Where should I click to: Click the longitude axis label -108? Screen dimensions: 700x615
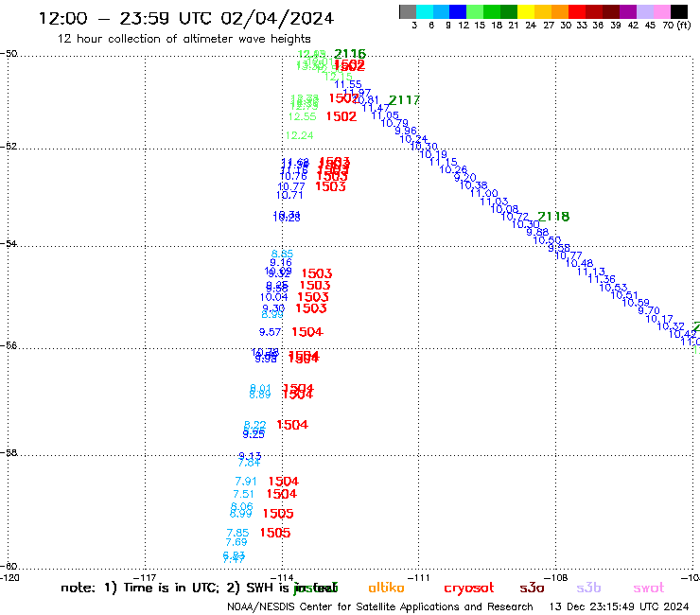[555, 578]
